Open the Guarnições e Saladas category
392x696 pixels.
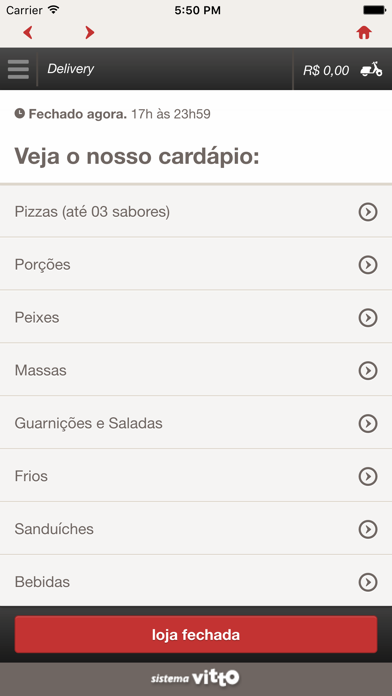(196, 423)
